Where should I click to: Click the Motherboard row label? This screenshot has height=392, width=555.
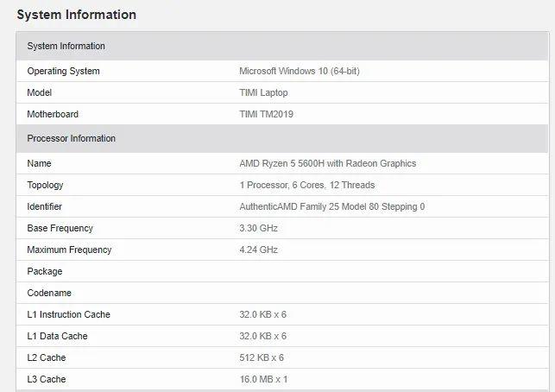coord(53,114)
